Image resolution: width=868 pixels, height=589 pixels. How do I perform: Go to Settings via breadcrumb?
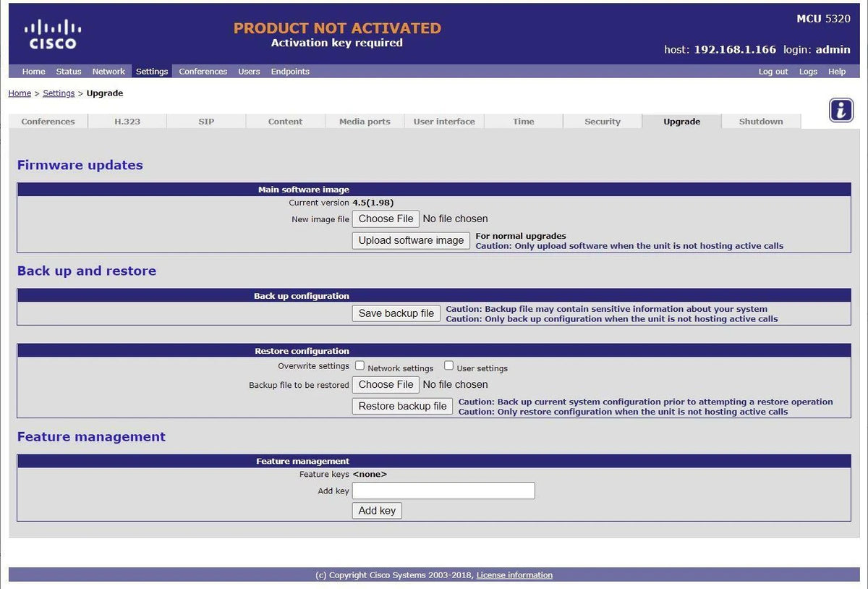(x=59, y=93)
